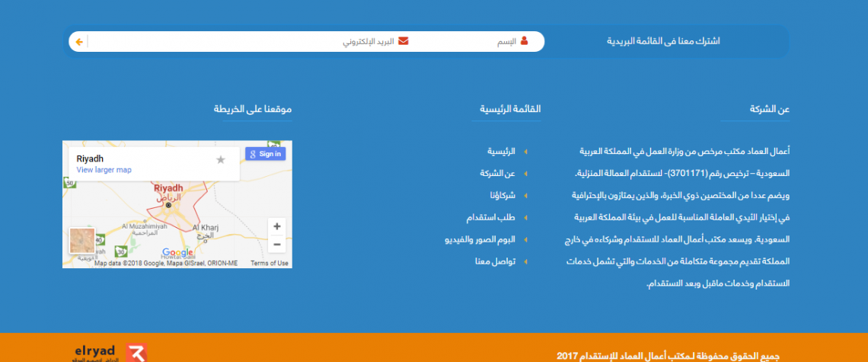
Task: Open شركاؤنا footer menu link
Action: (502, 196)
